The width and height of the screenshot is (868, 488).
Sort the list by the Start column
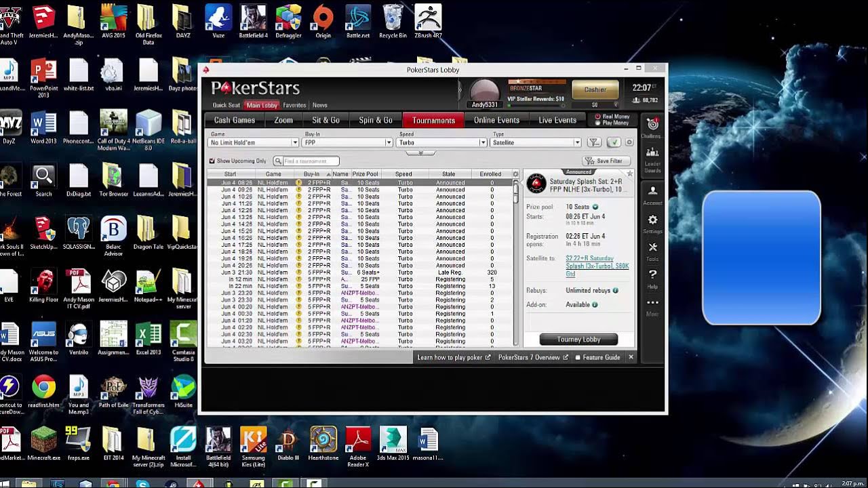(x=230, y=174)
